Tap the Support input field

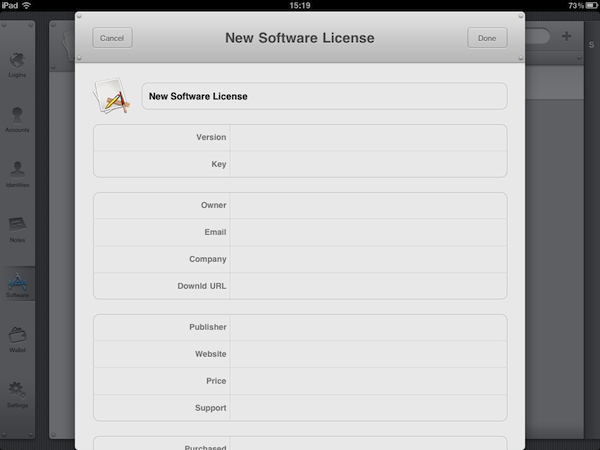[368, 408]
